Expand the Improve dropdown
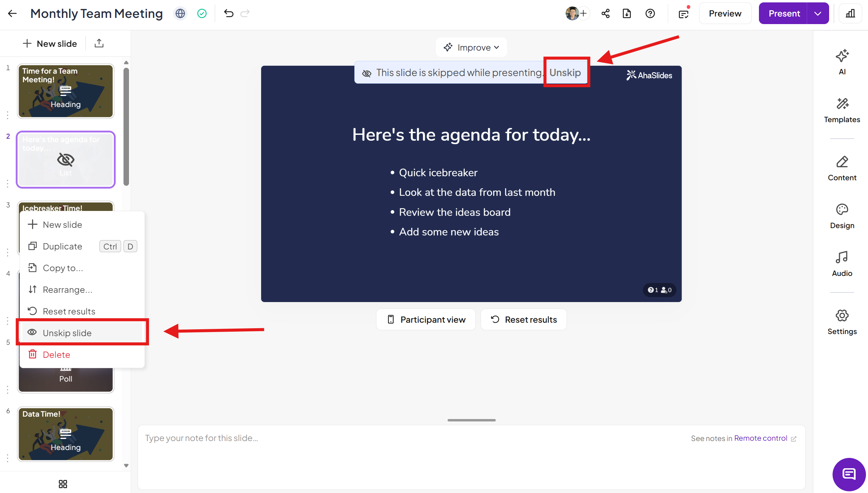Screen dimensions: 868x493 click(x=471, y=47)
